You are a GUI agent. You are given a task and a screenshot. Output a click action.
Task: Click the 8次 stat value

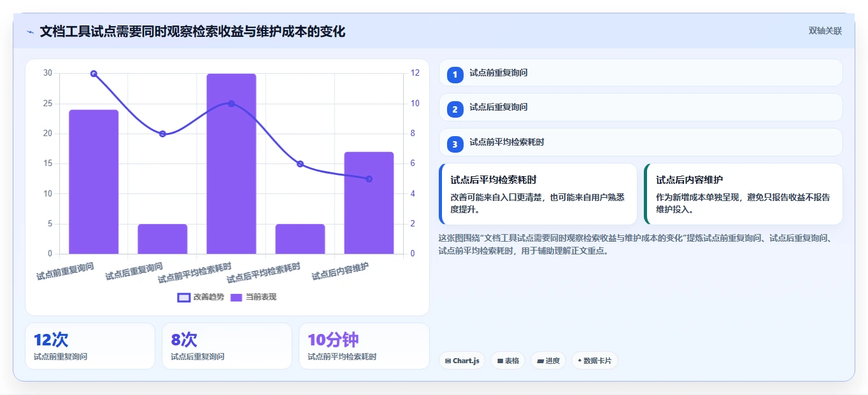pos(184,340)
